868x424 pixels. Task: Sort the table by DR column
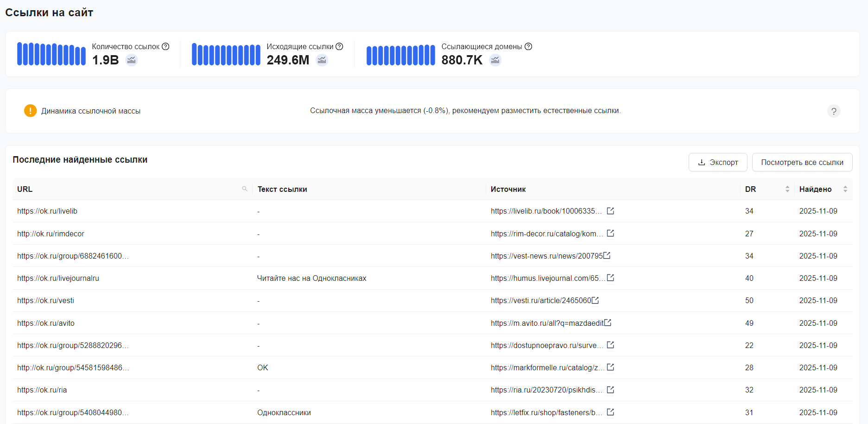[x=787, y=189]
